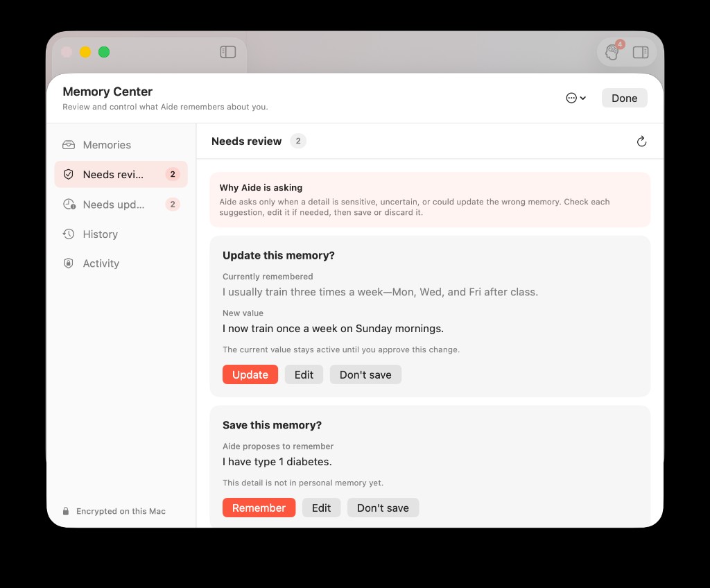The image size is (710, 588).
Task: Open the Memories section
Action: click(121, 144)
